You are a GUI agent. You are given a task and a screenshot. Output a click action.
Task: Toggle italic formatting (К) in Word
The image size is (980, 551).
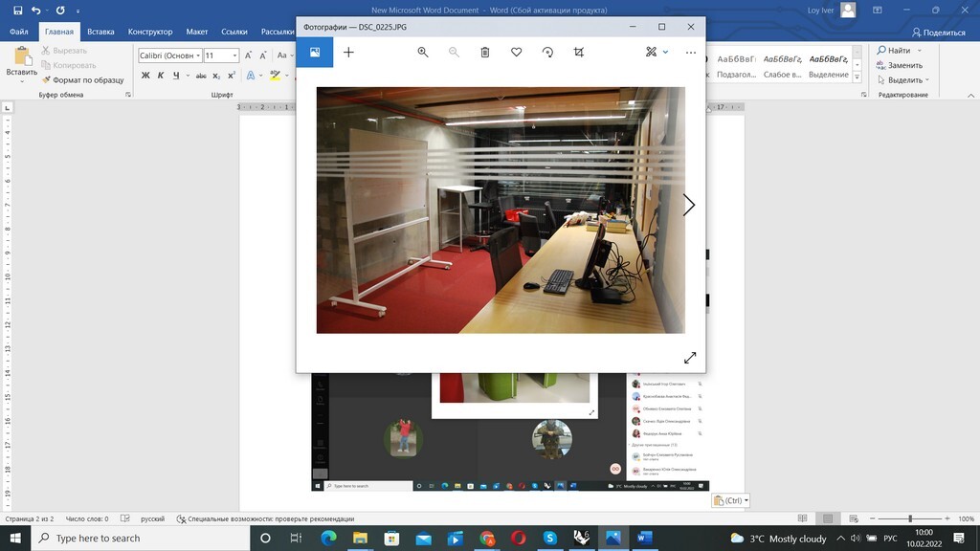162,76
